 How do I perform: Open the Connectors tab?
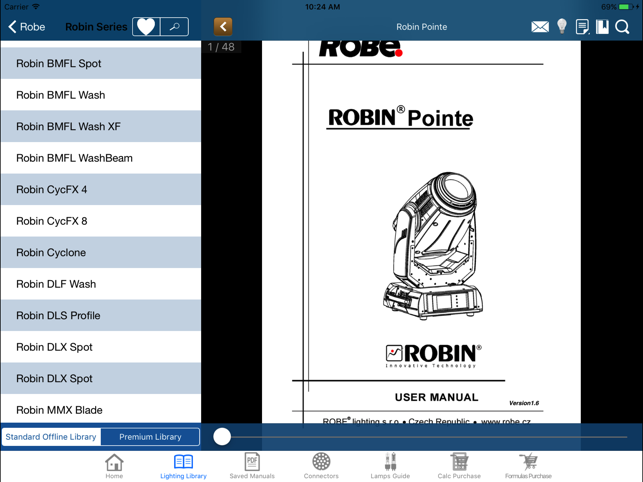321,466
